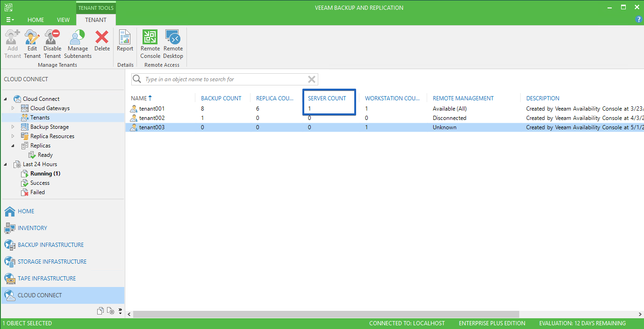The width and height of the screenshot is (644, 329).
Task: Click the Unknown remote management cell
Action: [444, 127]
